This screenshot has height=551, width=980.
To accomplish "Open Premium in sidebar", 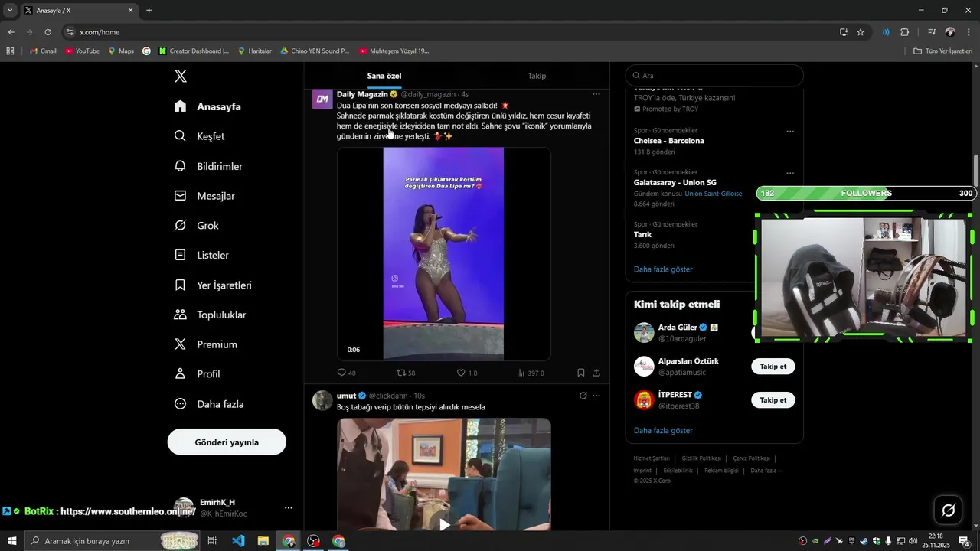I will (206, 344).
